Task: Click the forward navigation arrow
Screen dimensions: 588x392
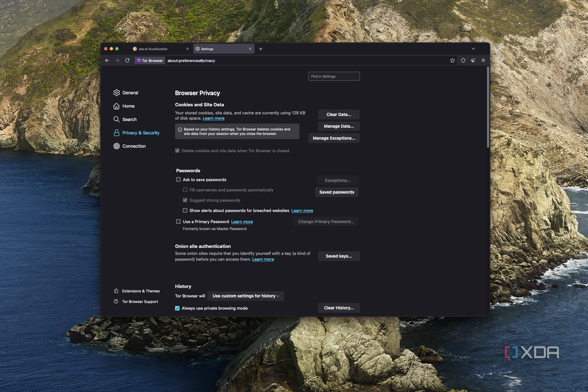Action: 117,60
